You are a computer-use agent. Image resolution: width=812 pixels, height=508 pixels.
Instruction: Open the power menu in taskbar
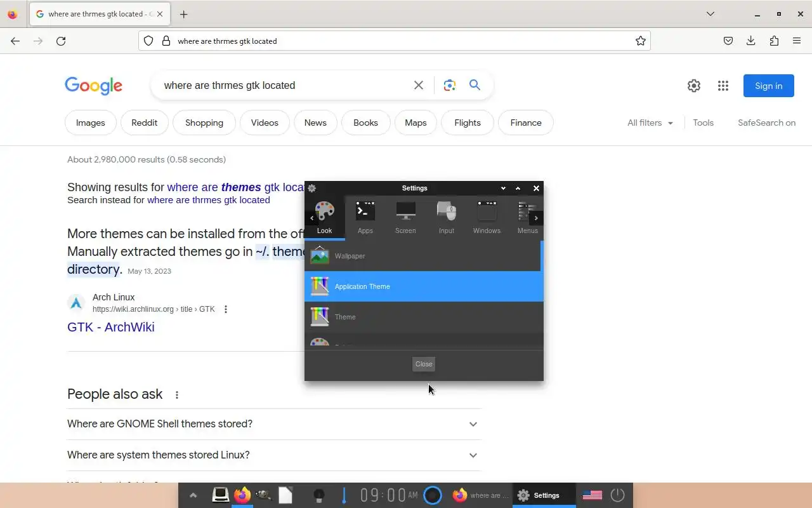[617, 495]
